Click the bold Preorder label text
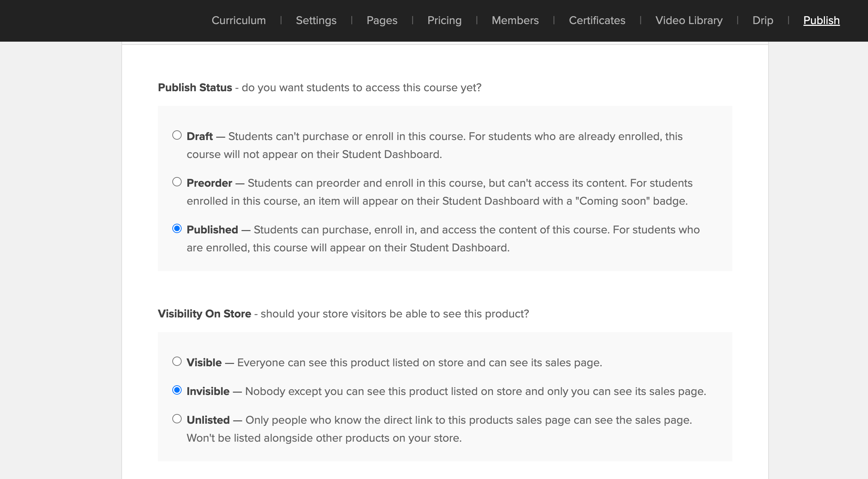 tap(209, 183)
